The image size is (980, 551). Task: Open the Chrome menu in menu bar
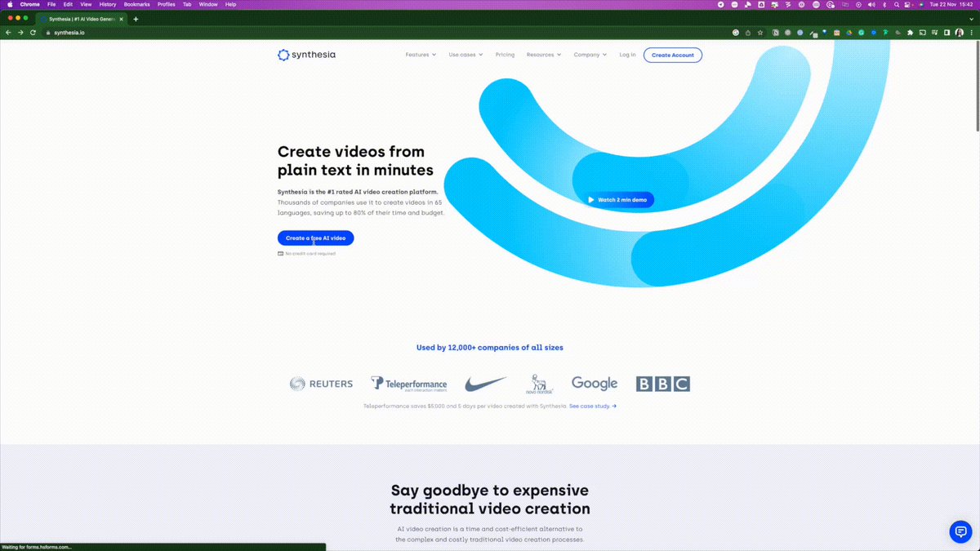click(29, 4)
